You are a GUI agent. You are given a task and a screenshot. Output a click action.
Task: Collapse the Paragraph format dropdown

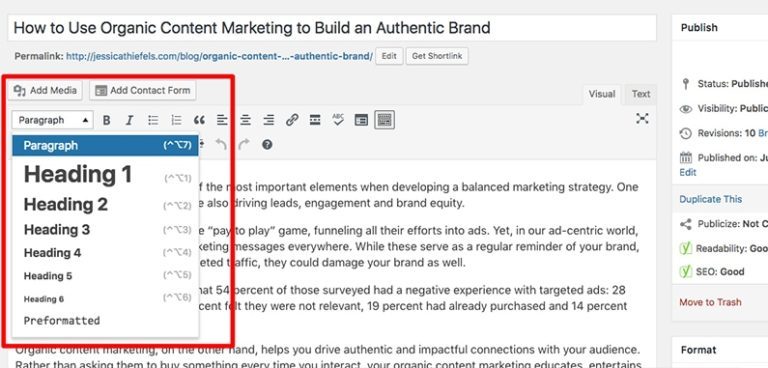pyautogui.click(x=53, y=120)
